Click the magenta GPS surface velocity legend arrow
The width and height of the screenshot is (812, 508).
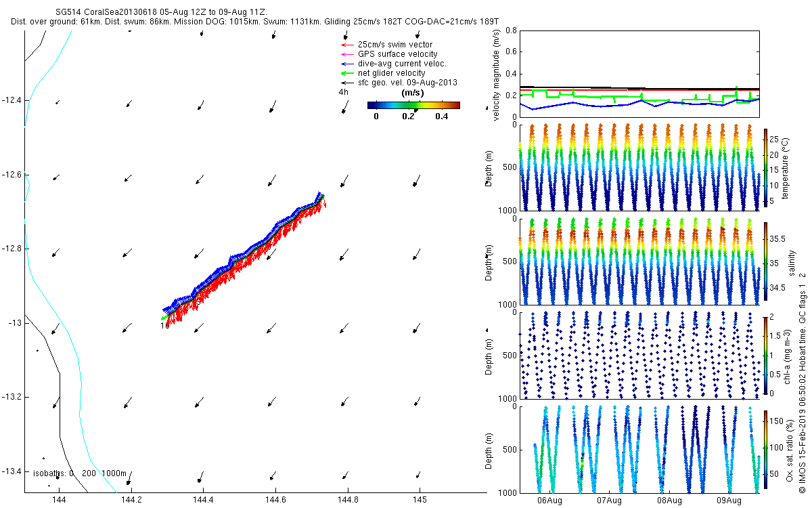(346, 54)
